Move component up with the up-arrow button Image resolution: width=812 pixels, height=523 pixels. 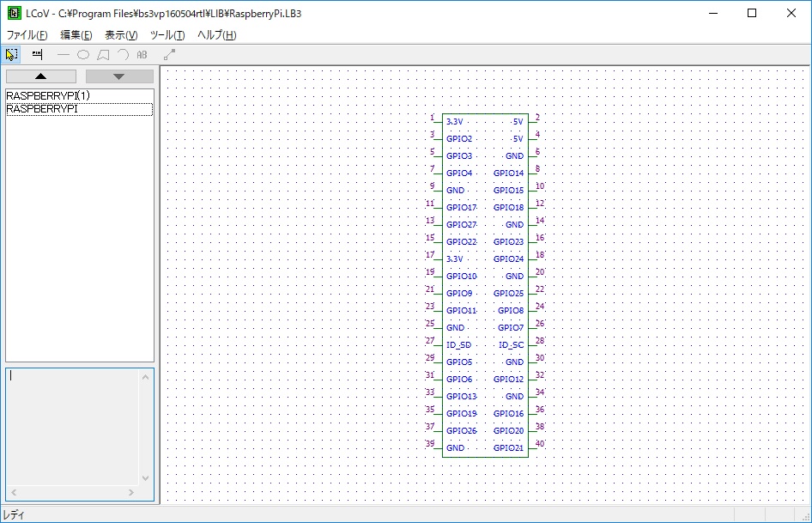pos(41,76)
